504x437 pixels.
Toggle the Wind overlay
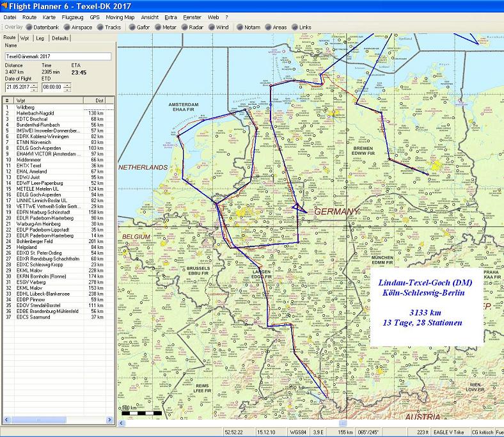(x=218, y=28)
